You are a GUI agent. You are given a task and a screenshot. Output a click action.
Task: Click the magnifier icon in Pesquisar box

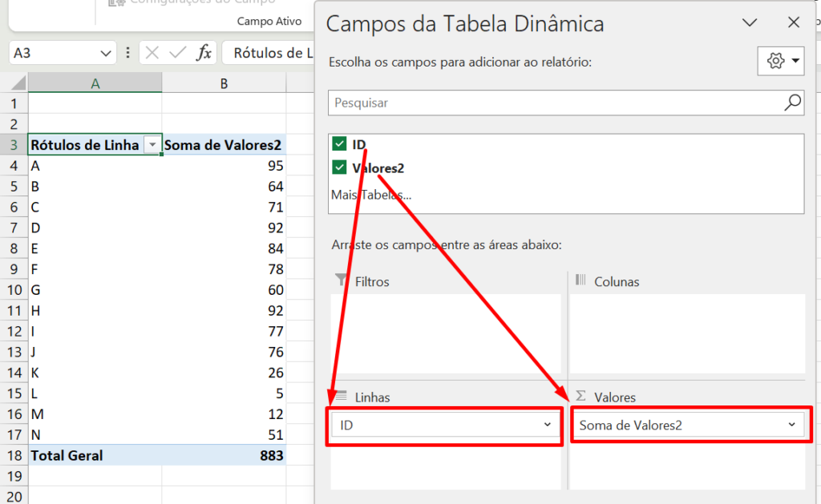(x=791, y=103)
